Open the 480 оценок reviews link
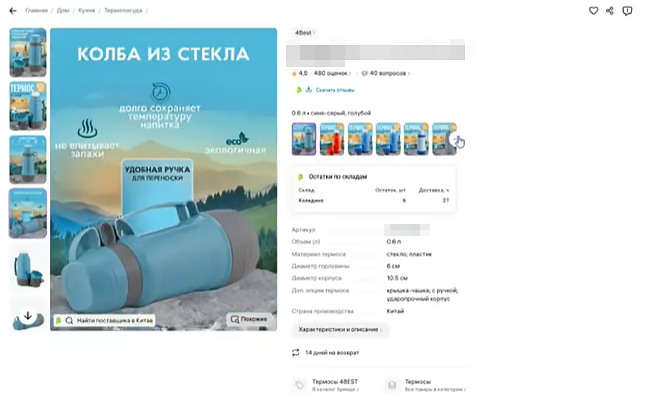 [332, 73]
